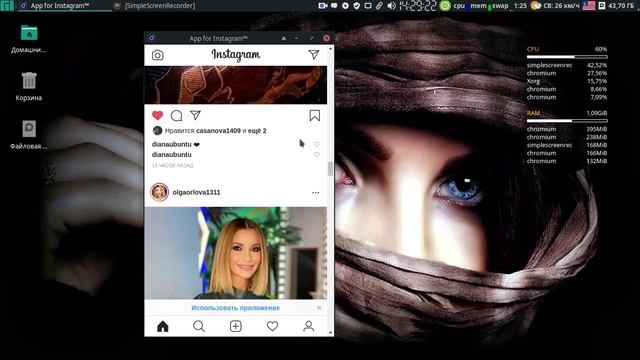Open comments via speech bubble icon
640x360 pixels.
(x=176, y=116)
